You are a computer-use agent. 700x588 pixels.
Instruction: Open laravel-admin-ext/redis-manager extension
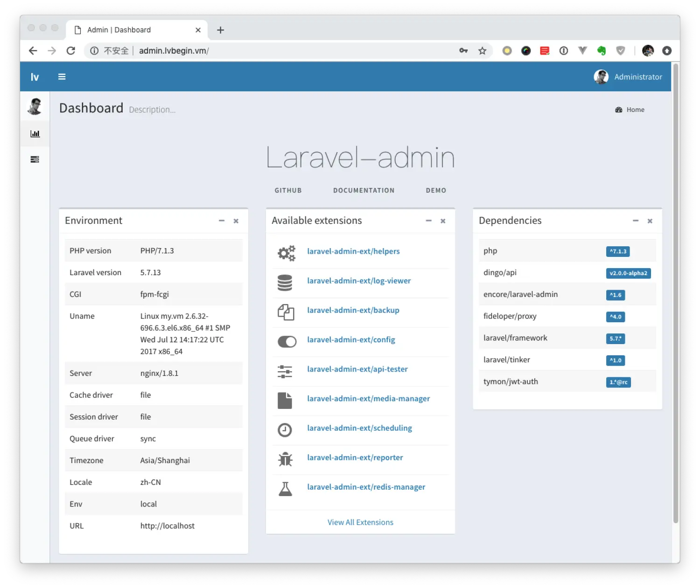[x=366, y=487]
